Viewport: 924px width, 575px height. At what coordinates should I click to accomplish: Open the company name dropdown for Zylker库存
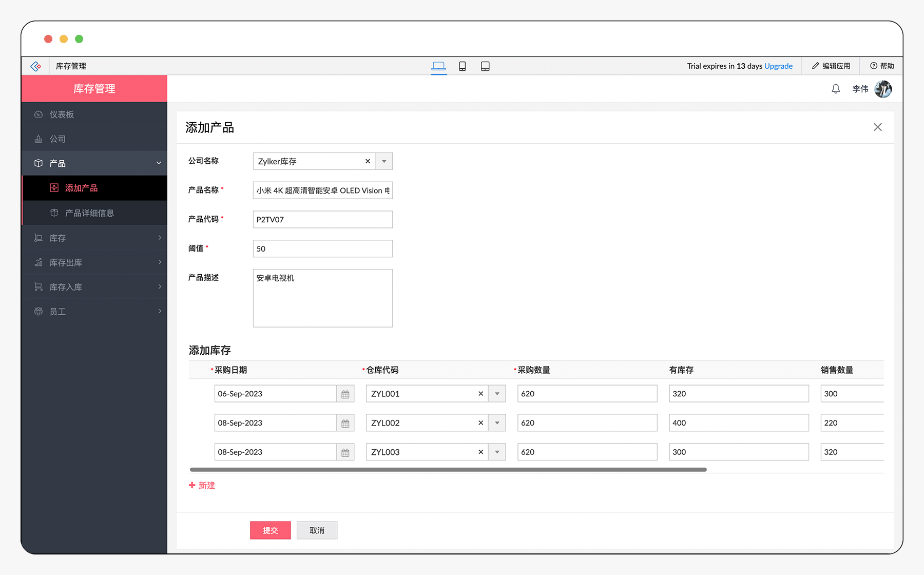(x=384, y=161)
